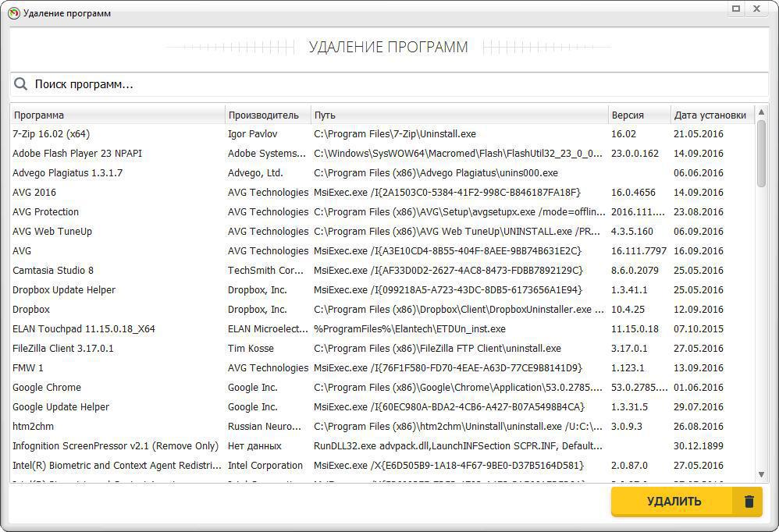Select Advego Plagiatus 1.3.1.7 entry
This screenshot has width=779, height=532.
382,172
